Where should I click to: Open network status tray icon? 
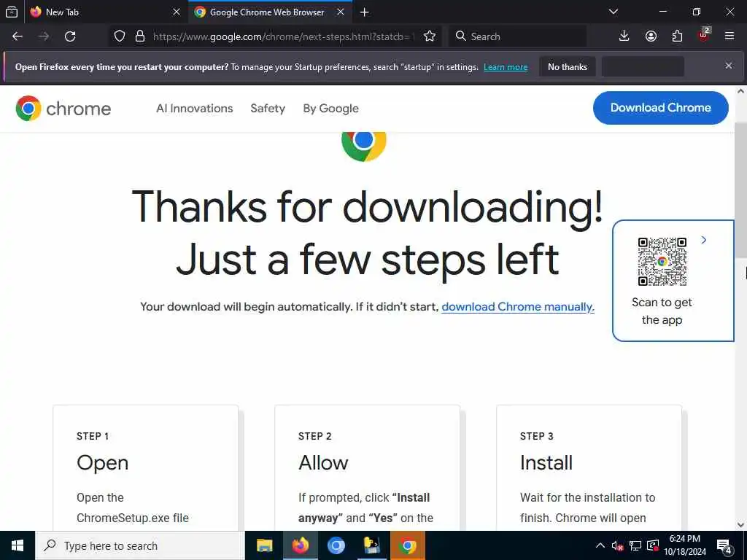point(635,545)
